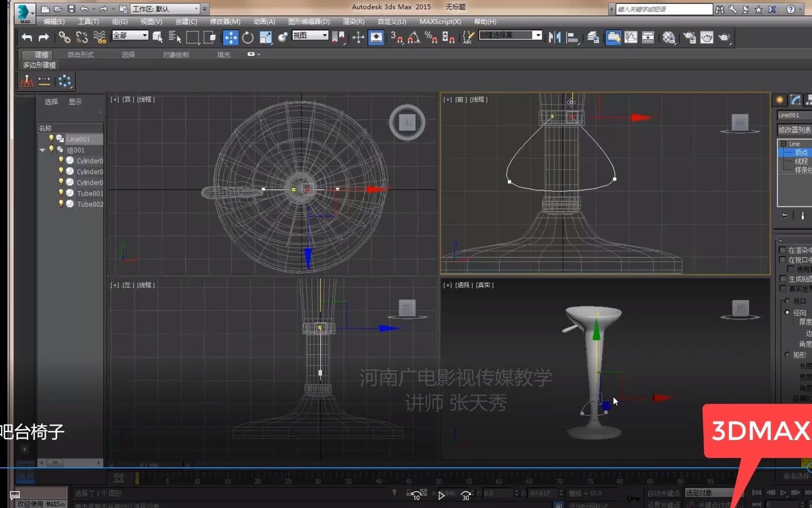The height and width of the screenshot is (508, 812).
Task: Toggle the 3D Snaps icon
Action: (396, 37)
